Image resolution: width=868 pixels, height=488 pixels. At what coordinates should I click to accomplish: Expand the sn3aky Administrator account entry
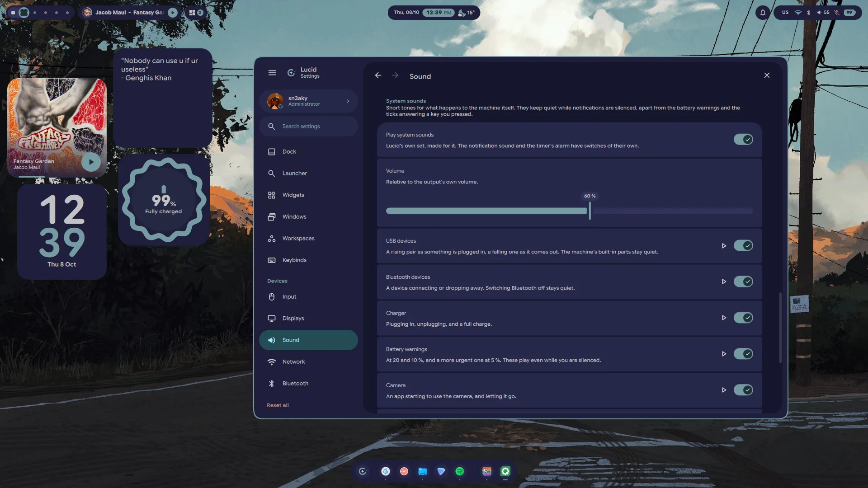tap(308, 101)
